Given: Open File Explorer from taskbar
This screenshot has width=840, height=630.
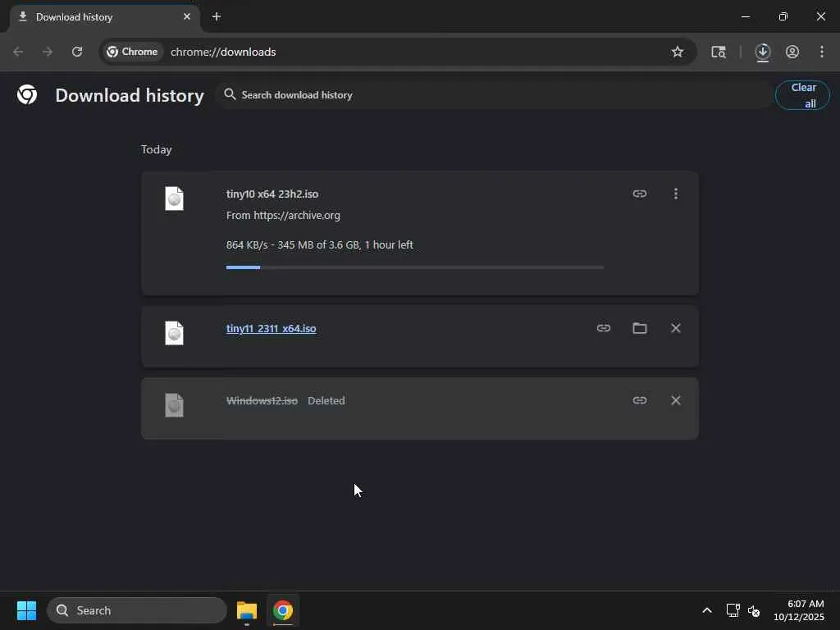Looking at the screenshot, I should pyautogui.click(x=247, y=610).
